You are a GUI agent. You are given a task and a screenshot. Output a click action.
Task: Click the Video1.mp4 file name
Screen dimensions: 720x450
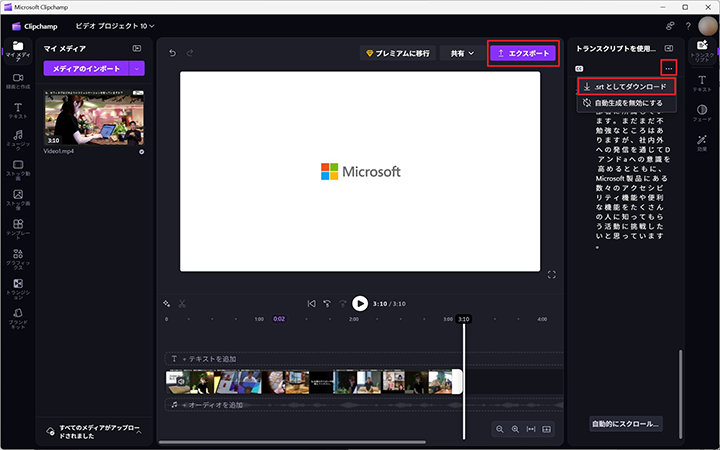pyautogui.click(x=59, y=151)
